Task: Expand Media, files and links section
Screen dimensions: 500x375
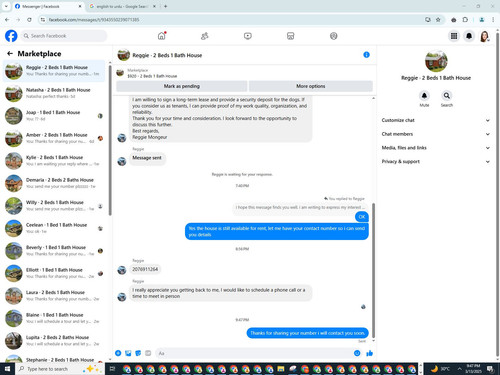Action: click(436, 148)
